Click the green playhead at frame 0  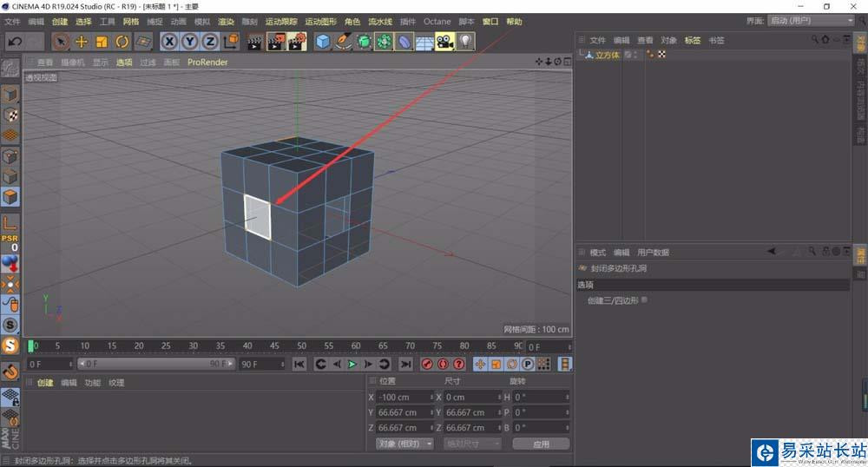[31, 345]
